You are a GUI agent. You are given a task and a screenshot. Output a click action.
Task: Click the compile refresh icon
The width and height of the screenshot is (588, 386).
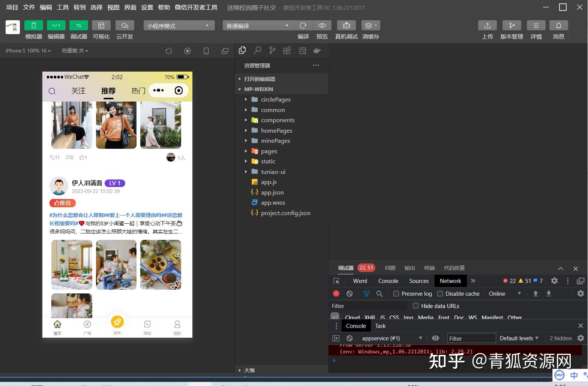(x=303, y=25)
